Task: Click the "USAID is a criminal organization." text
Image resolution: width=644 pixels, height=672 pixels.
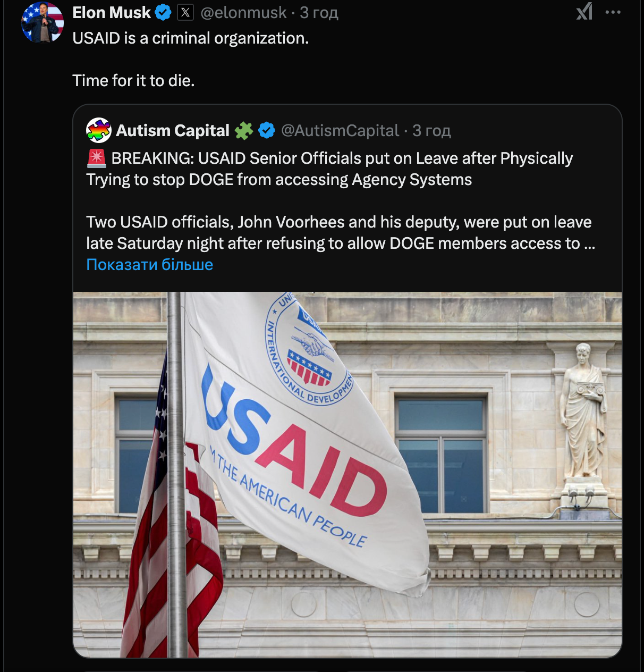Action: pos(190,38)
